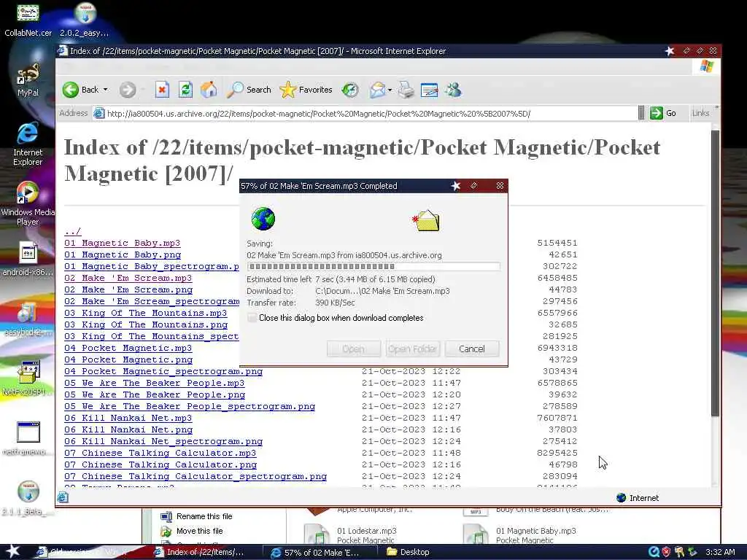747x560 pixels.
Task: Select Windows Media Player desktop icon
Action: (28, 204)
